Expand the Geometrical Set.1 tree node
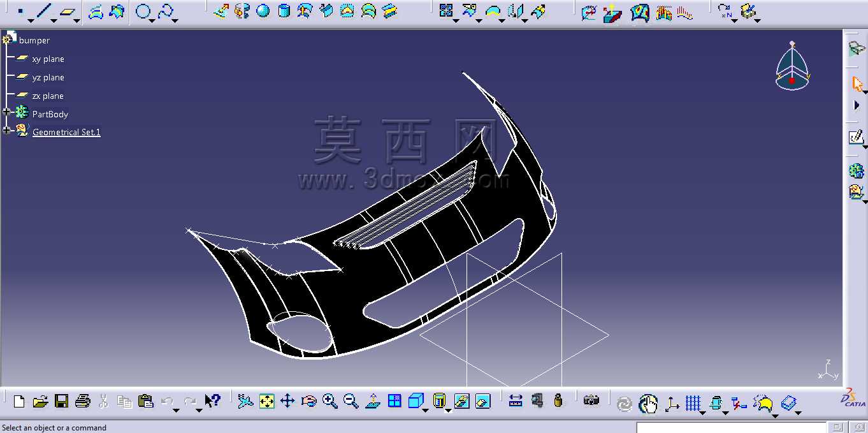 pyautogui.click(x=7, y=130)
